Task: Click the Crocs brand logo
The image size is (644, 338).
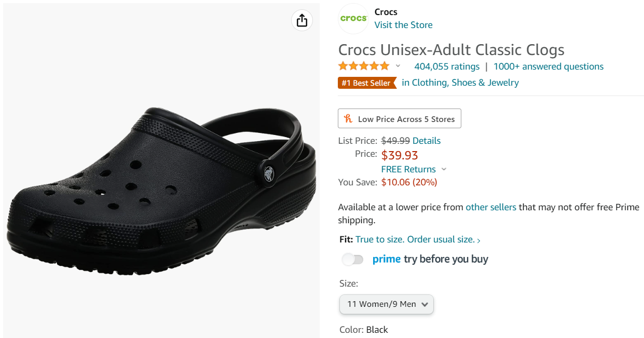Action: click(353, 19)
